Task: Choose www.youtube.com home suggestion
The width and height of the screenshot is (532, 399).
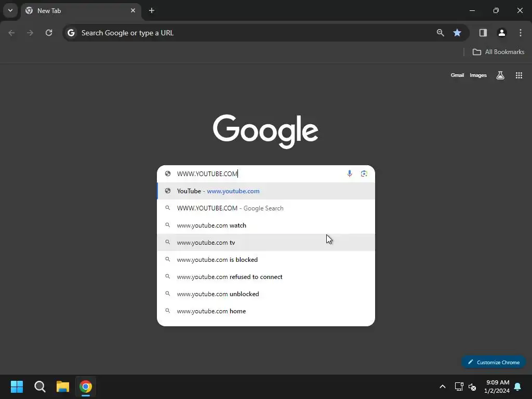Action: pyautogui.click(x=266, y=311)
